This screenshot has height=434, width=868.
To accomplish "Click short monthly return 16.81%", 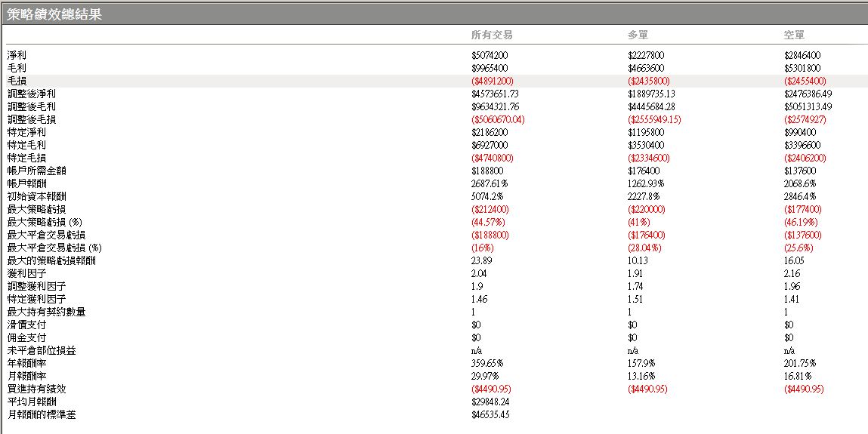I will click(x=797, y=376).
